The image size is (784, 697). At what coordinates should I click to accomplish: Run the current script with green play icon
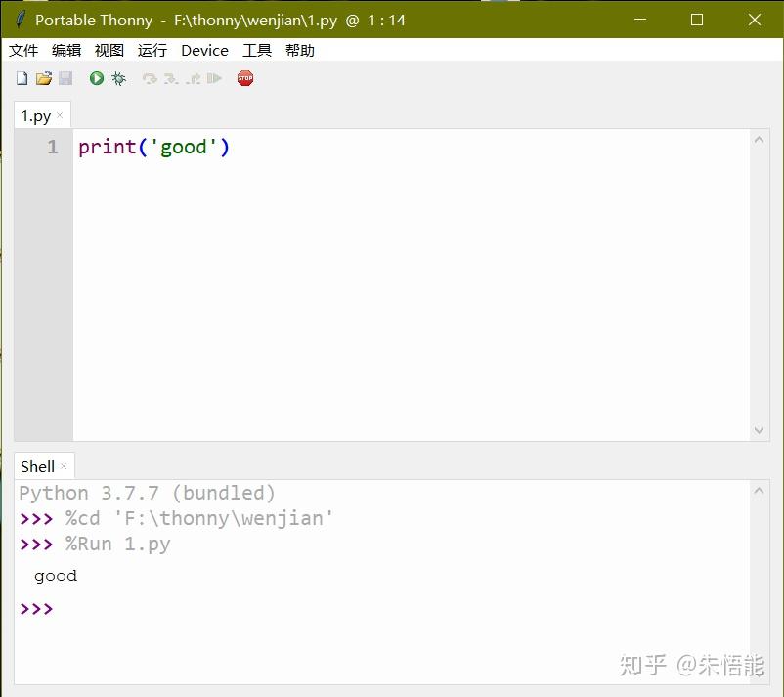(x=97, y=78)
